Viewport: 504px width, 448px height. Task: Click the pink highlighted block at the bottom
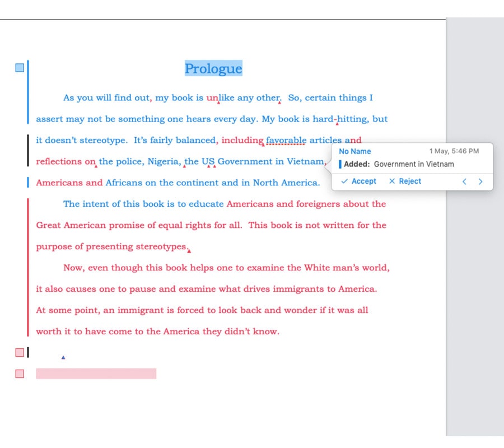[96, 374]
